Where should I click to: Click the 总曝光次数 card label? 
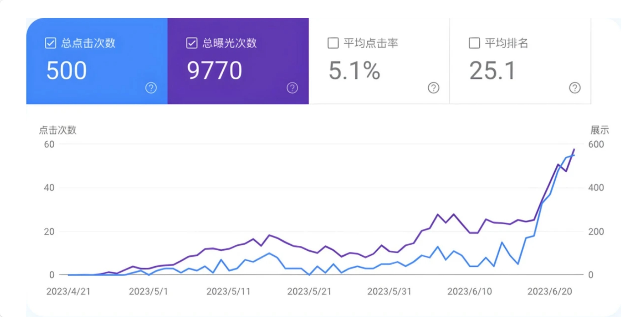pos(229,43)
